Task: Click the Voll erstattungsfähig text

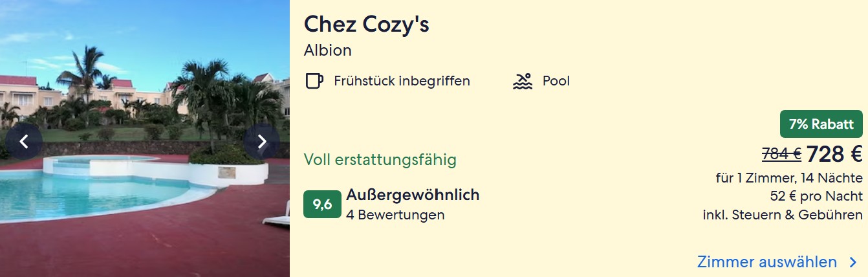Action: tap(380, 160)
